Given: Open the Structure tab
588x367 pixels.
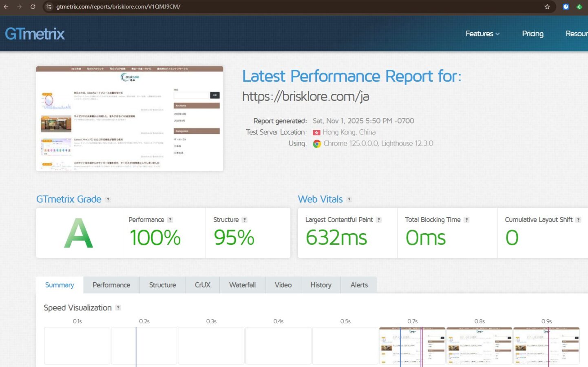Looking at the screenshot, I should [162, 285].
